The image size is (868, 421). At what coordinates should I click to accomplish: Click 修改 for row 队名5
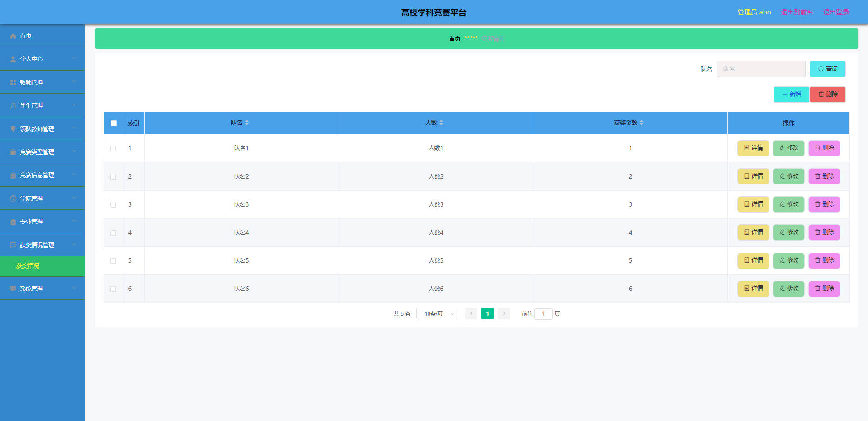coord(788,260)
